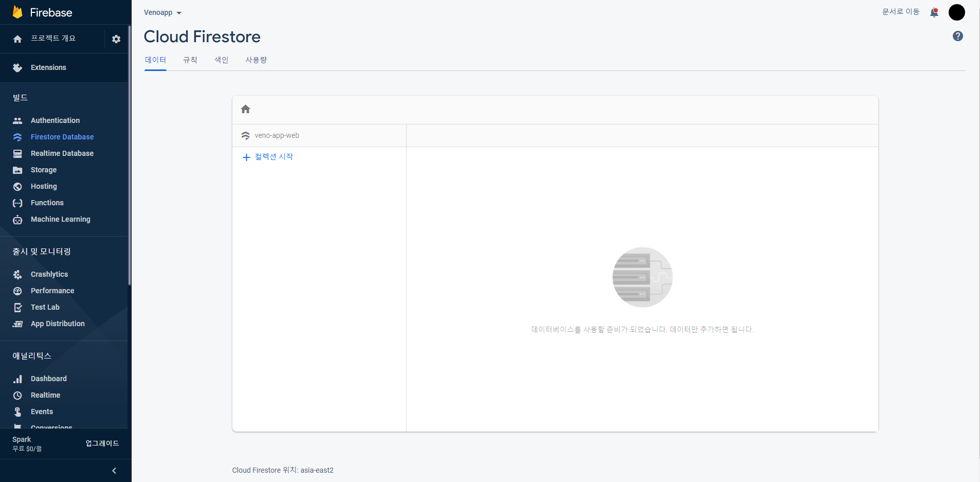Image resolution: width=980 pixels, height=482 pixels.
Task: Click 문서로 이동 docs link
Action: pyautogui.click(x=901, y=12)
